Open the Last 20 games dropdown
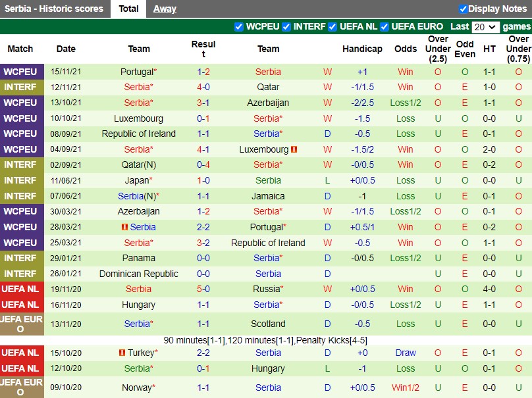The height and width of the screenshot is (398, 532). point(485,27)
